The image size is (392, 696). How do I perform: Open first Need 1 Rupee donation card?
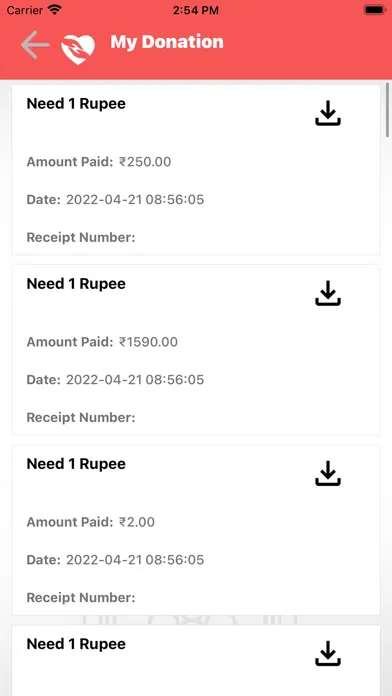coord(196,170)
